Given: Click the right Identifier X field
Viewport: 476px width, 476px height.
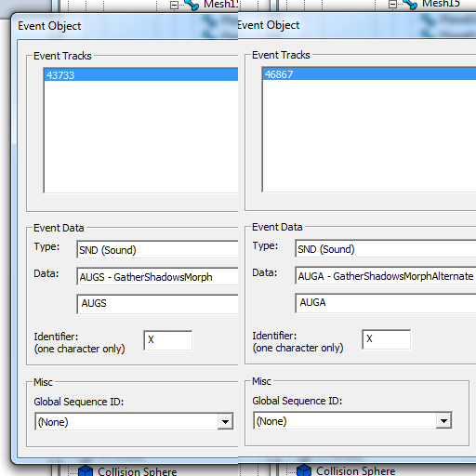Looking at the screenshot, I should click(x=387, y=339).
